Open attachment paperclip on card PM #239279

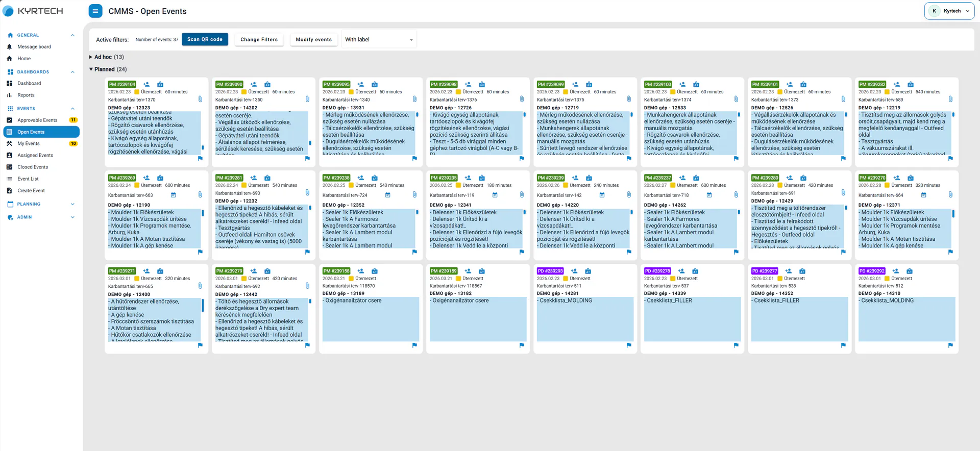click(307, 286)
